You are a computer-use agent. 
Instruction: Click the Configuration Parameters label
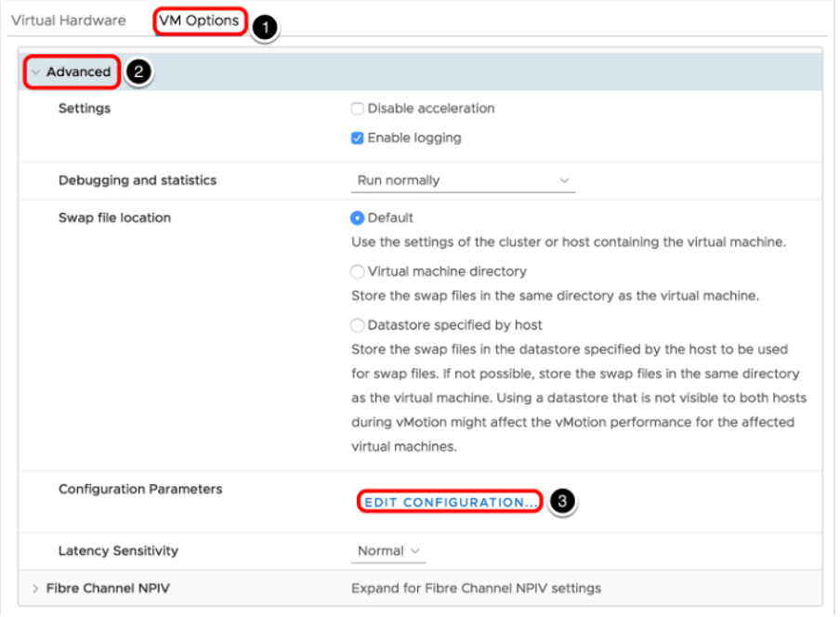point(140,489)
